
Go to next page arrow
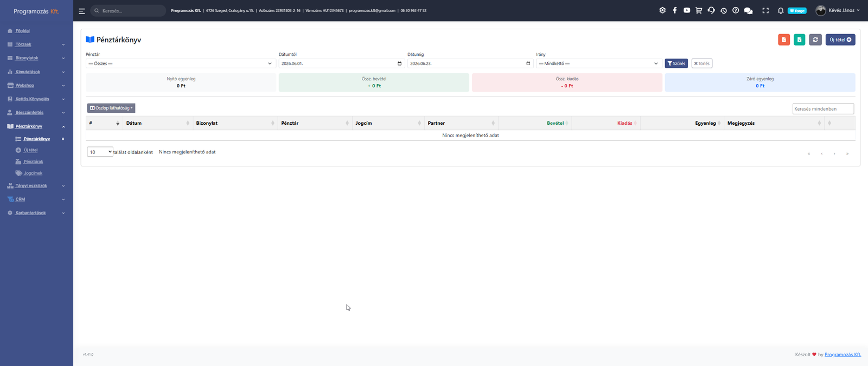pos(834,153)
